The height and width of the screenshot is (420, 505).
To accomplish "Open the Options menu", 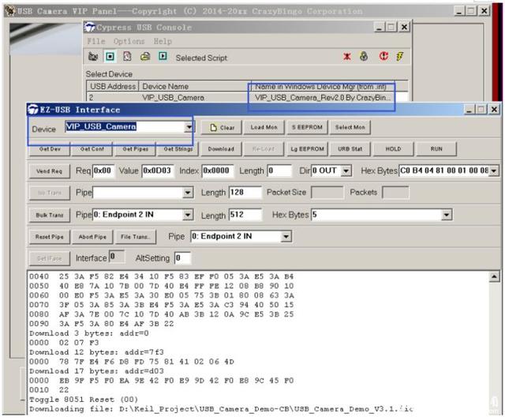I will pyautogui.click(x=129, y=41).
